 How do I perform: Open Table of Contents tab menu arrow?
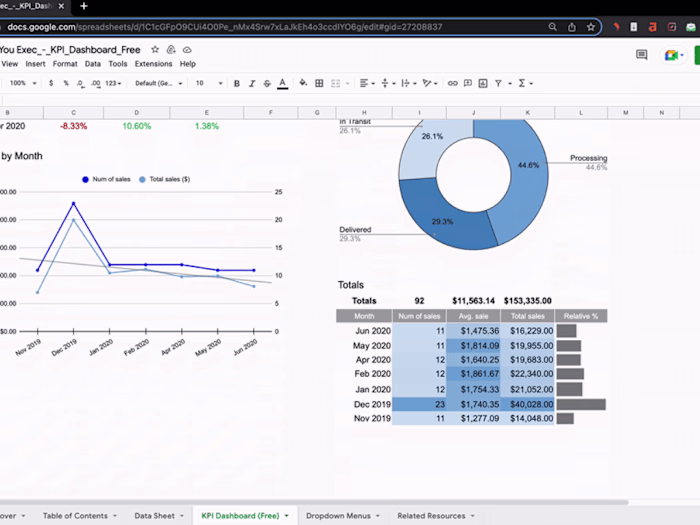coord(115,516)
